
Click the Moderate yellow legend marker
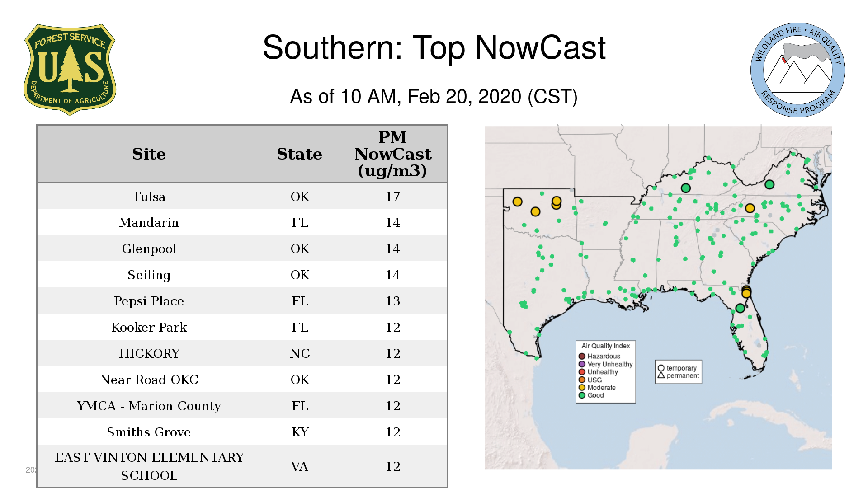pos(582,388)
